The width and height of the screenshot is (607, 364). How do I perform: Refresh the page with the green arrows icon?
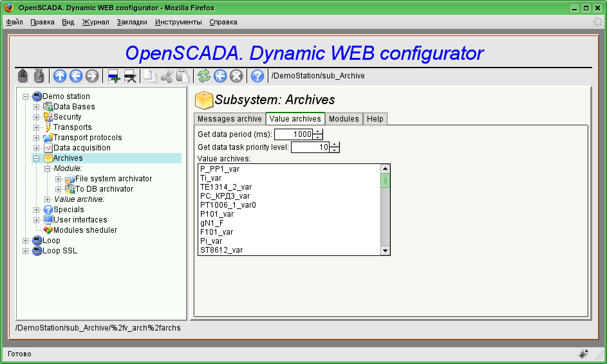tap(204, 76)
